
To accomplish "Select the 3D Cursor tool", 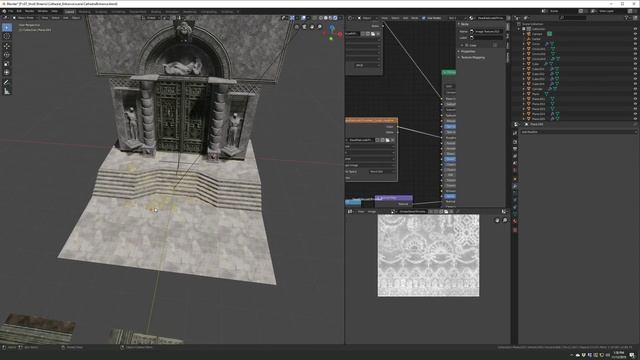I will click(x=7, y=36).
